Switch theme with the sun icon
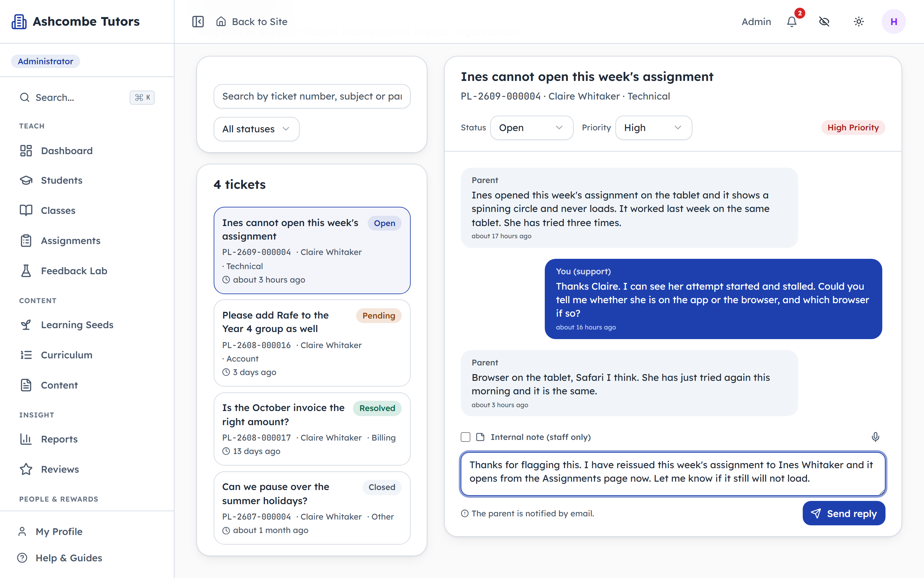The width and height of the screenshot is (924, 578). [x=859, y=22]
